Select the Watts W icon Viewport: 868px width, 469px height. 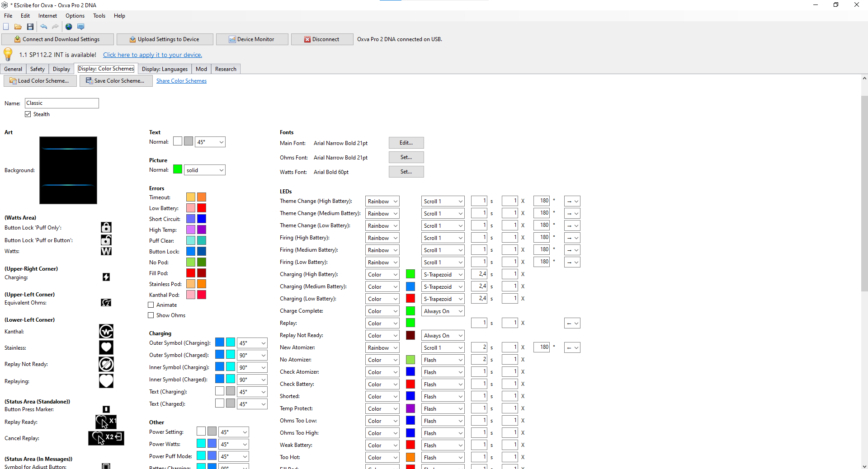106,251
